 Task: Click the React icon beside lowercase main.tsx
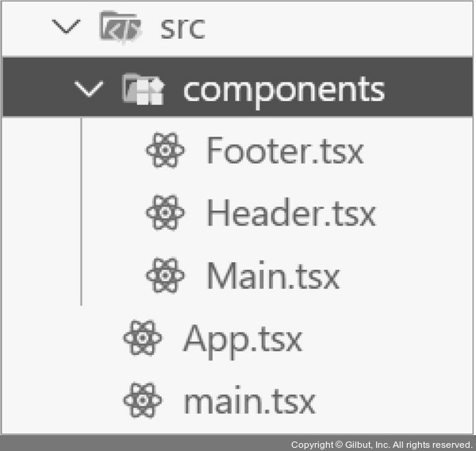(143, 401)
